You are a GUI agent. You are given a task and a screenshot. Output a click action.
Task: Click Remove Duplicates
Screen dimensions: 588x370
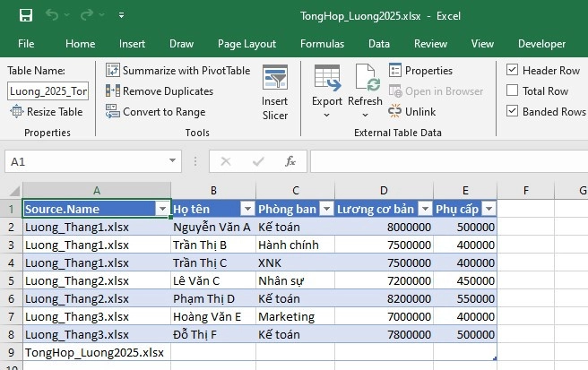point(160,91)
